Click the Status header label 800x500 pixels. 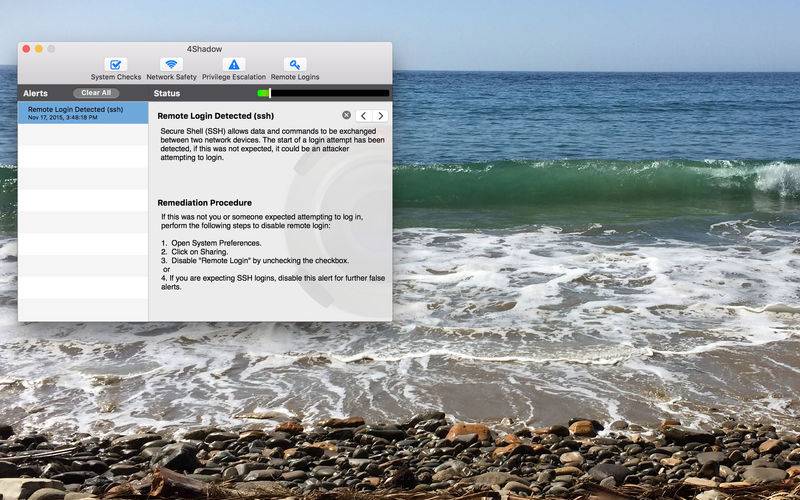167,93
